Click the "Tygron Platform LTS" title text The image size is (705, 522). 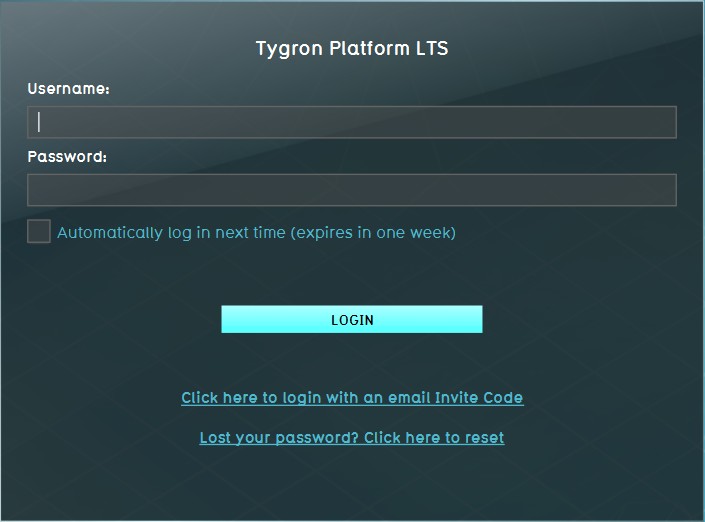[x=352, y=49]
